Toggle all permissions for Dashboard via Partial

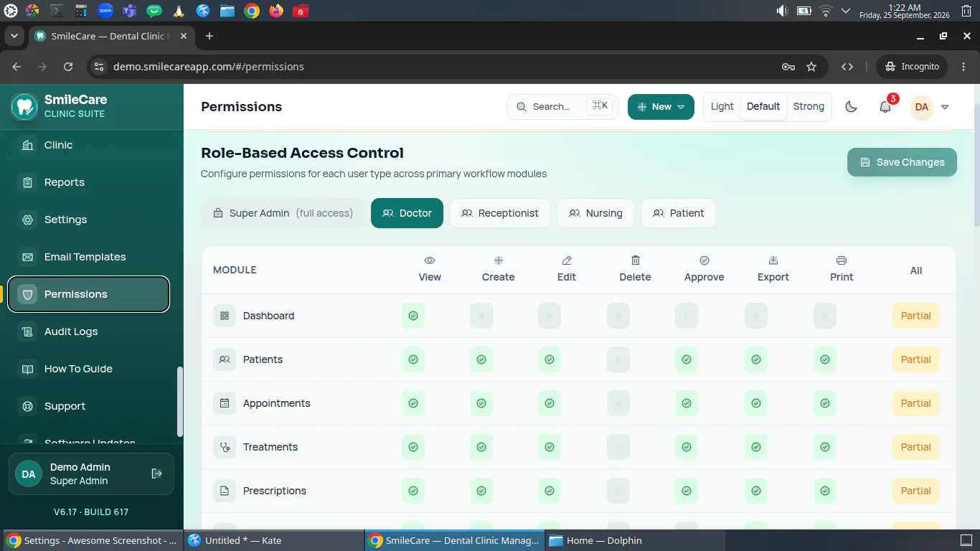click(916, 316)
